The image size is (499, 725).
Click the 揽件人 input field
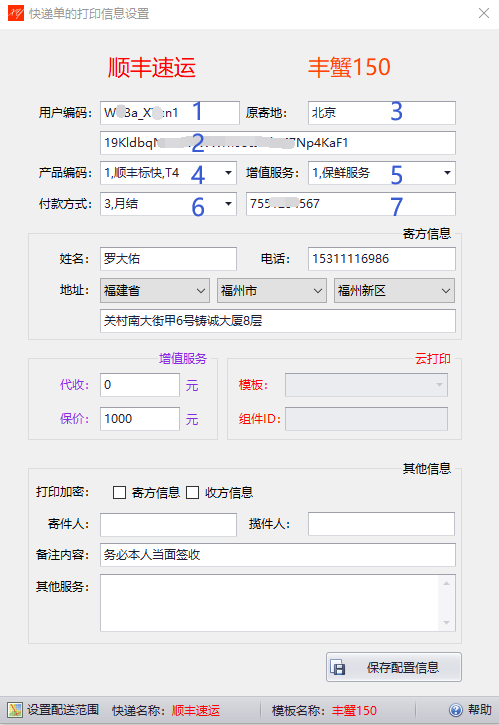[x=382, y=524]
